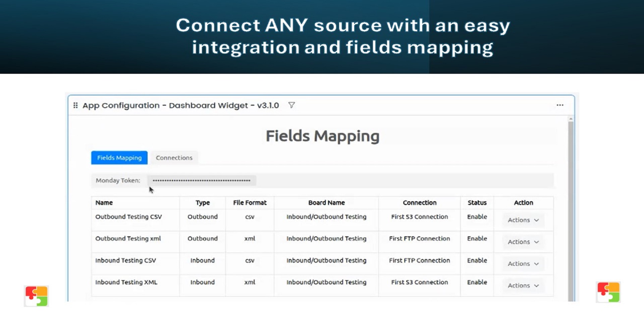Select the Outbound Testing CSV row name
Image resolution: width=644 pixels, height=322 pixels.
pyautogui.click(x=128, y=217)
